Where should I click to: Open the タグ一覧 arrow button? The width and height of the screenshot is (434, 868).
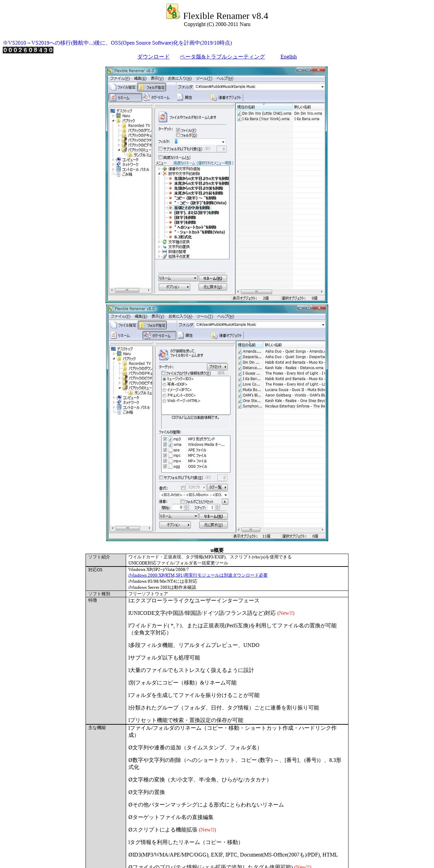pyautogui.click(x=217, y=487)
